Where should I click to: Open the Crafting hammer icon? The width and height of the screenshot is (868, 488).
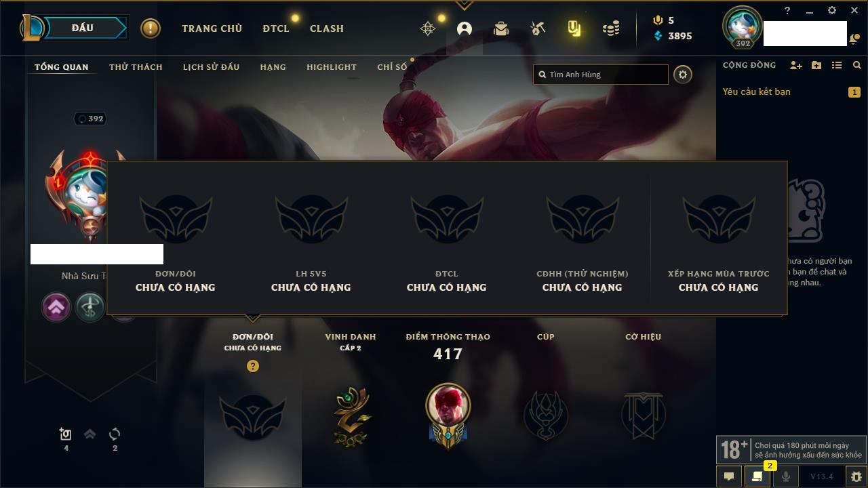[538, 28]
